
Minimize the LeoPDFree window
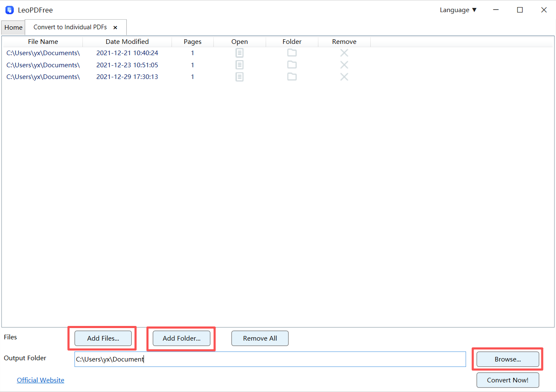496,10
